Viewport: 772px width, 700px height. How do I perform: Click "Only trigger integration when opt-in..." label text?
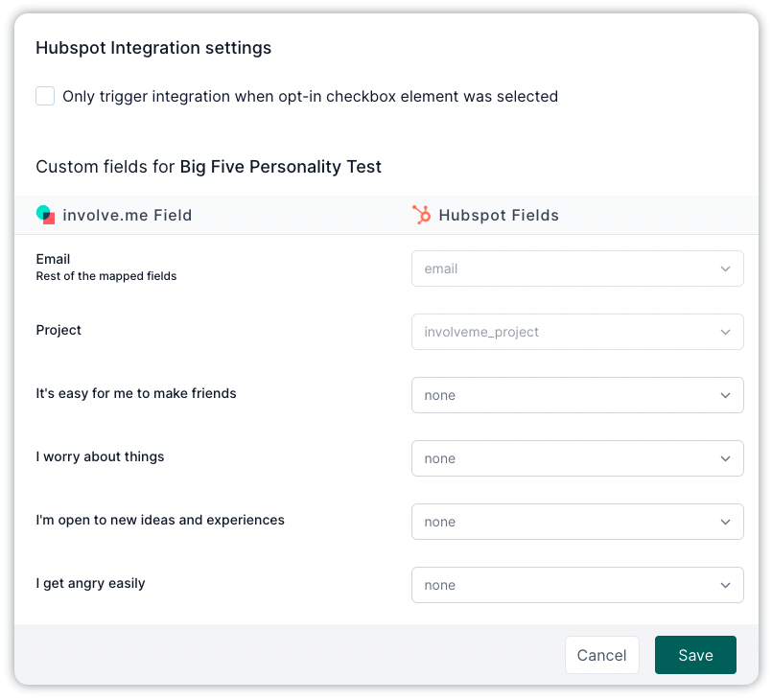tap(310, 97)
